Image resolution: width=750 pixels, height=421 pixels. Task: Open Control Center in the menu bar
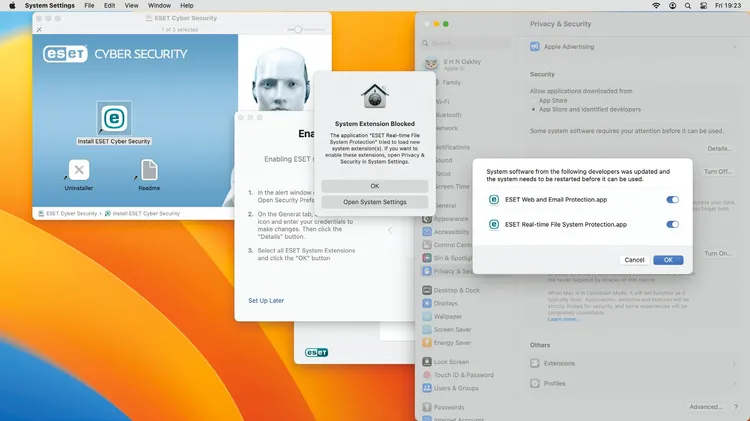coord(703,6)
